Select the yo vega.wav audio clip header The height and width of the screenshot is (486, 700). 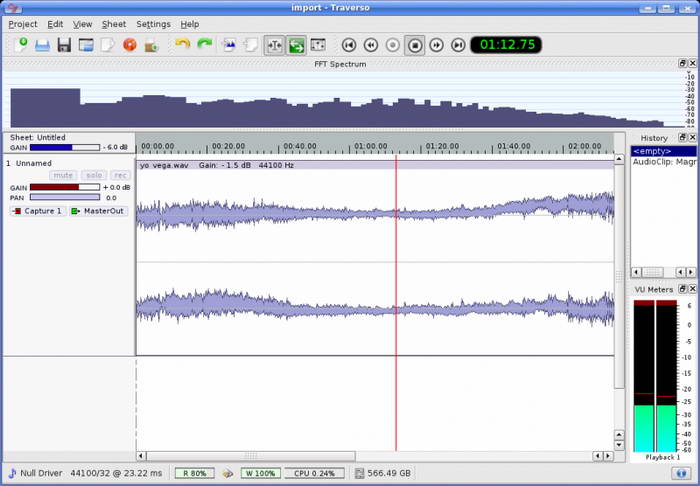pos(375,165)
